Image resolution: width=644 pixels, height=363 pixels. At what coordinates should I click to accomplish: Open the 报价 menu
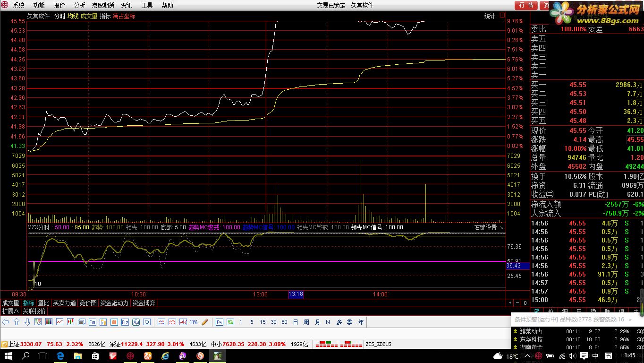[59, 5]
